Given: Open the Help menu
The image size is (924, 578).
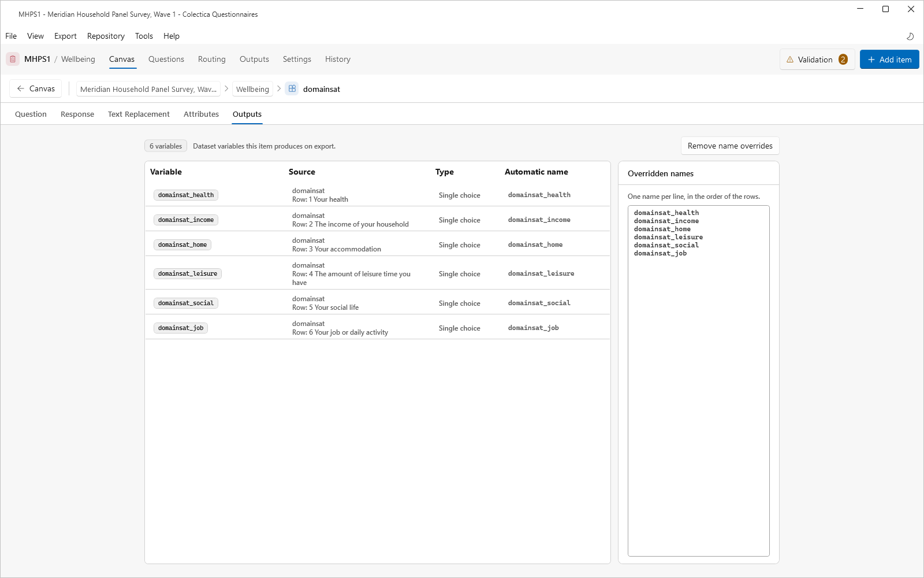Looking at the screenshot, I should [172, 36].
